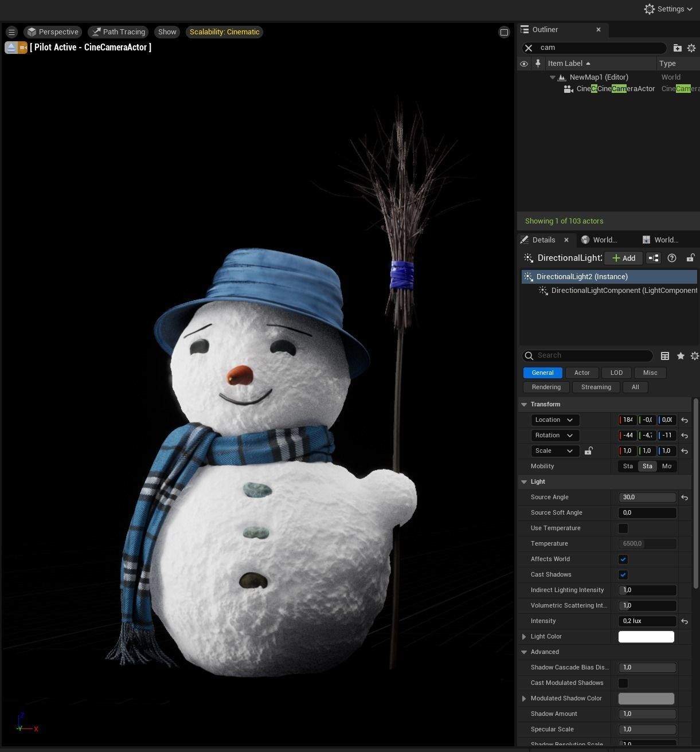Select DirectionalLightComponent in the component tree
Screen dimensions: 700x752
point(617,291)
